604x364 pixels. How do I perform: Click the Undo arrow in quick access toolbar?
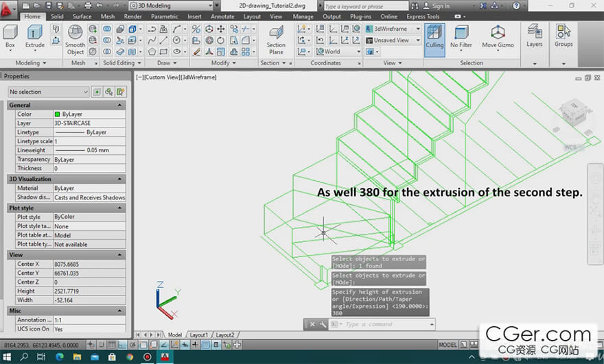100,5
